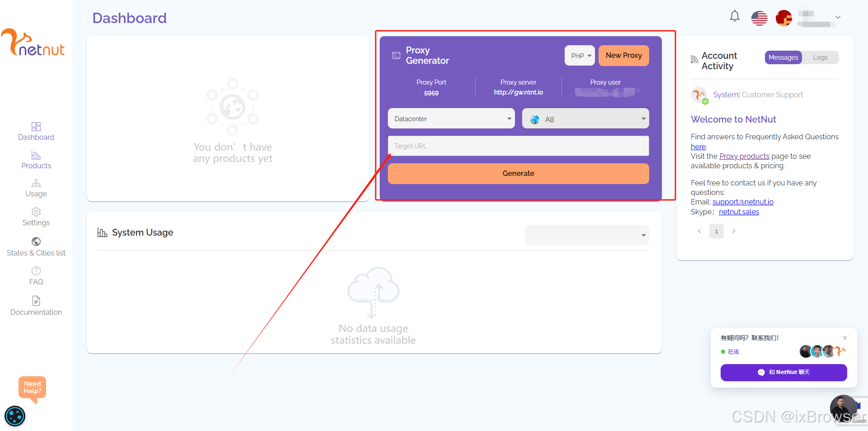This screenshot has height=431, width=868.
Task: Open the Dashboard sidebar icon
Action: (x=36, y=126)
